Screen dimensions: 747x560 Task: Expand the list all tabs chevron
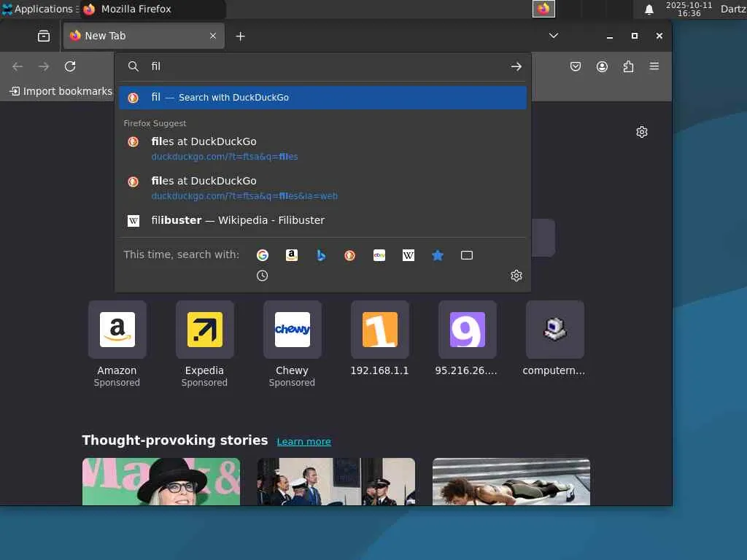click(x=554, y=36)
